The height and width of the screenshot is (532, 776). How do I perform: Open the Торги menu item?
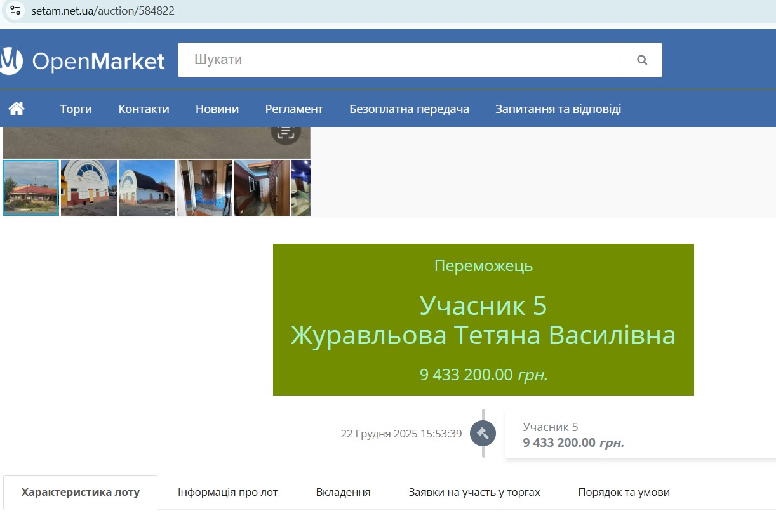(x=76, y=109)
